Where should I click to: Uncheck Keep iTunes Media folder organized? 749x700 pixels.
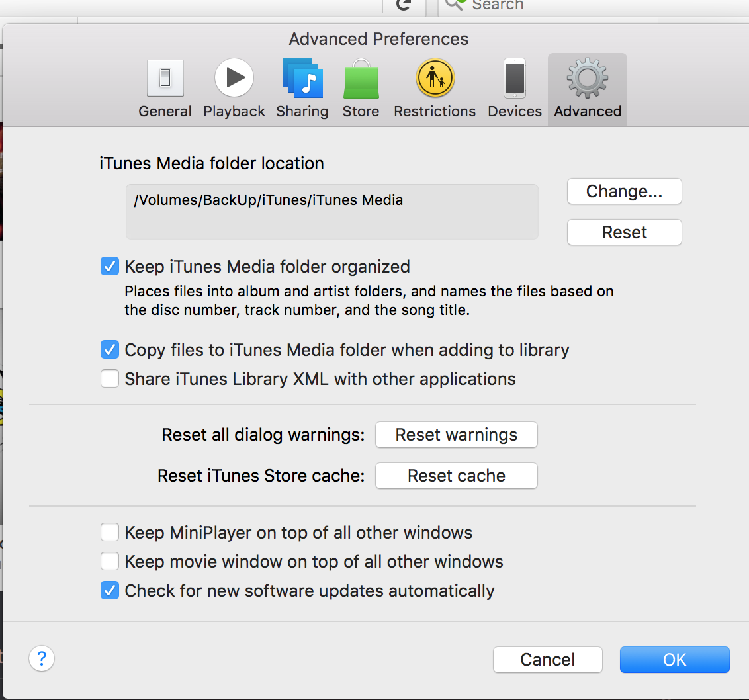tap(110, 266)
